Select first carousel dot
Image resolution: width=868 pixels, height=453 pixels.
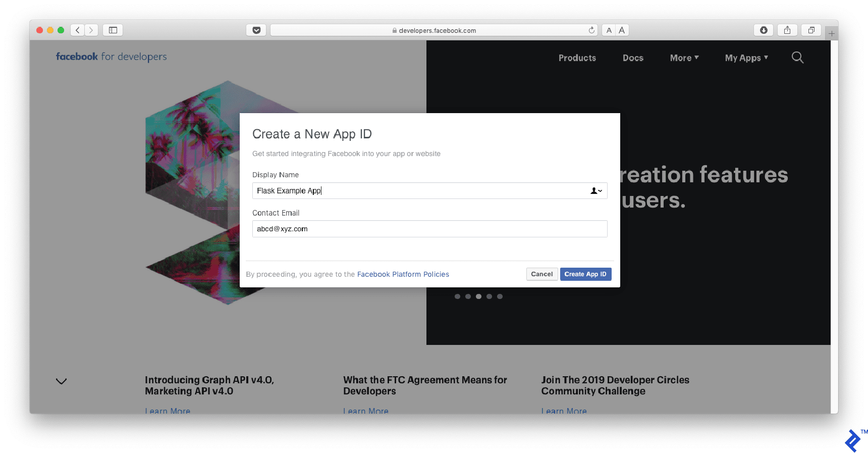coord(457,296)
